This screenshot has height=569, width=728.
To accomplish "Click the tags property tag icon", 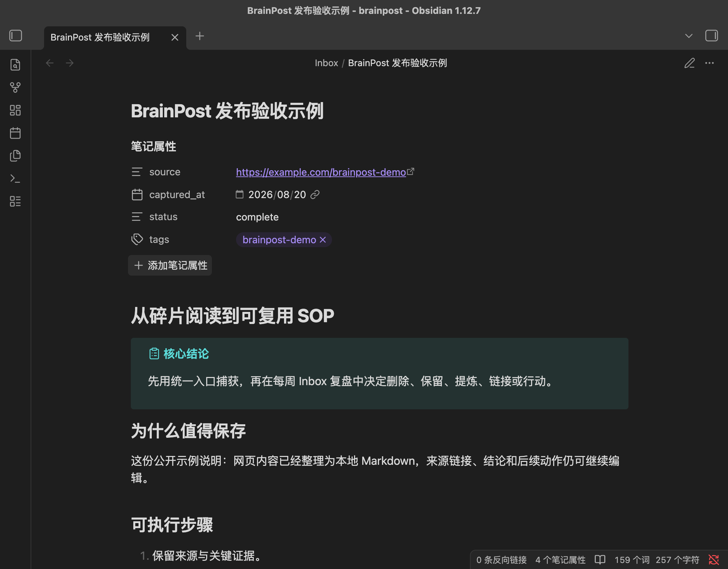I will click(137, 239).
